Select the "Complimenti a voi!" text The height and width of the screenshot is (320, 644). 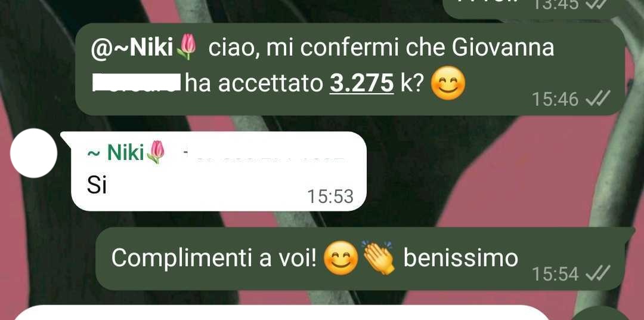click(x=214, y=259)
